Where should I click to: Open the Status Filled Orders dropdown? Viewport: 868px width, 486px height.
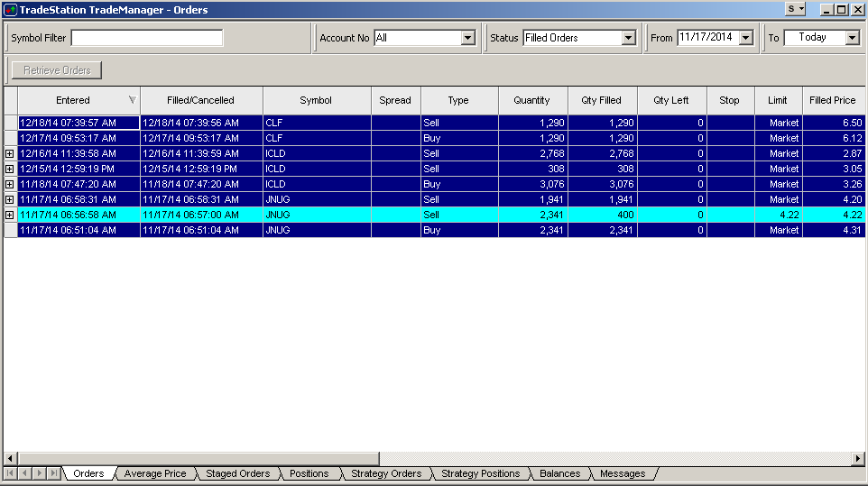coord(628,38)
